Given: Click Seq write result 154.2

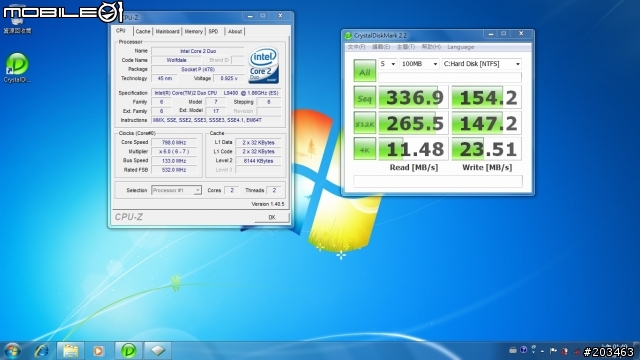Looking at the screenshot, I should tap(487, 98).
